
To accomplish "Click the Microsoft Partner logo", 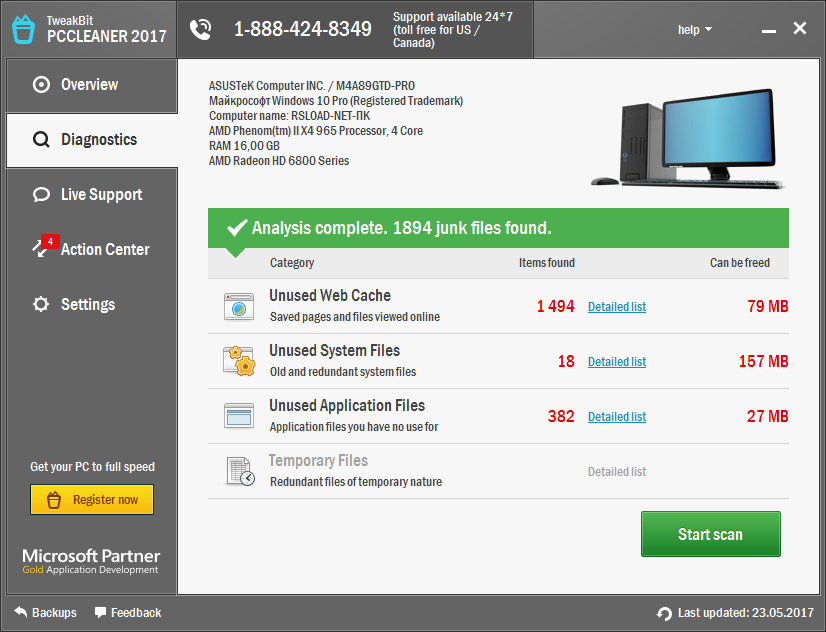I will [x=91, y=561].
